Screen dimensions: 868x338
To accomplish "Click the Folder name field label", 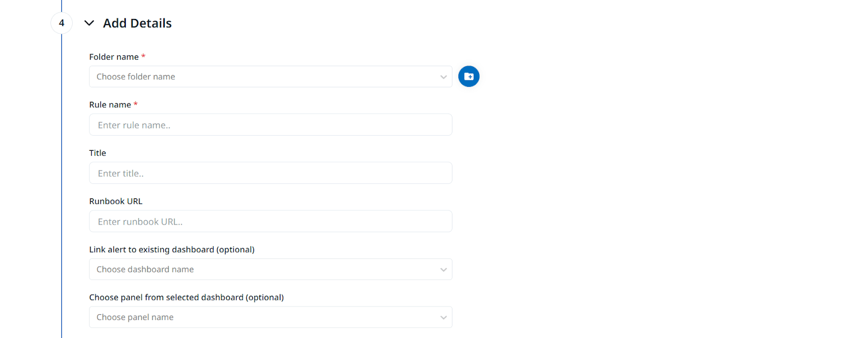I will click(114, 57).
